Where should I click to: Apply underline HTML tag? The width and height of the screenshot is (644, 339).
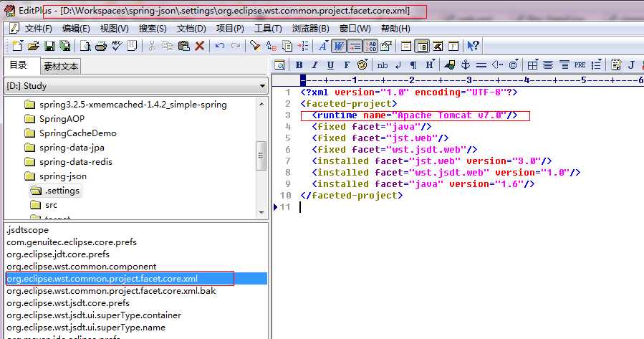pyautogui.click(x=330, y=65)
